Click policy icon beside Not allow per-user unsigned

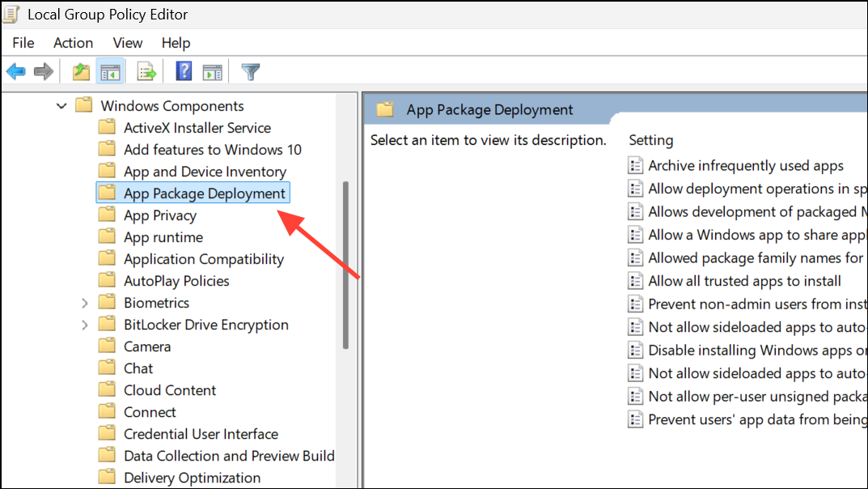coord(636,397)
